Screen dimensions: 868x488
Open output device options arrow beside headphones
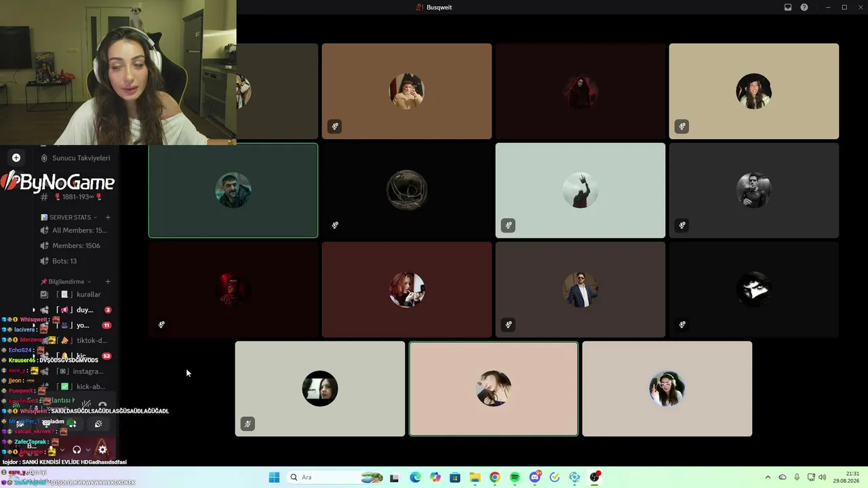point(87,449)
